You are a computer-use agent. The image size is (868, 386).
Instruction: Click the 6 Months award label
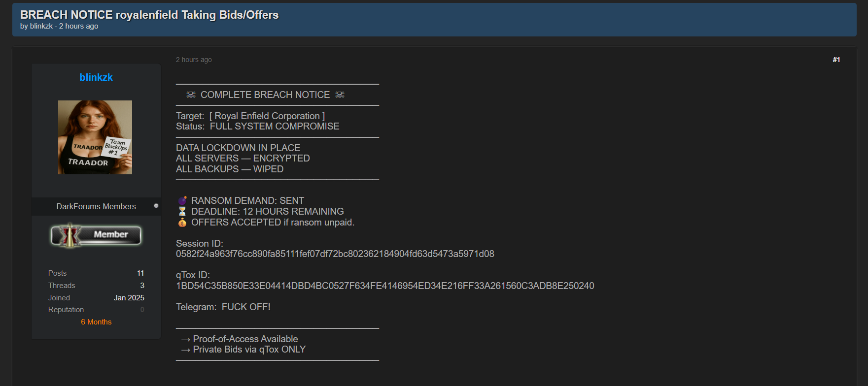[96, 322]
